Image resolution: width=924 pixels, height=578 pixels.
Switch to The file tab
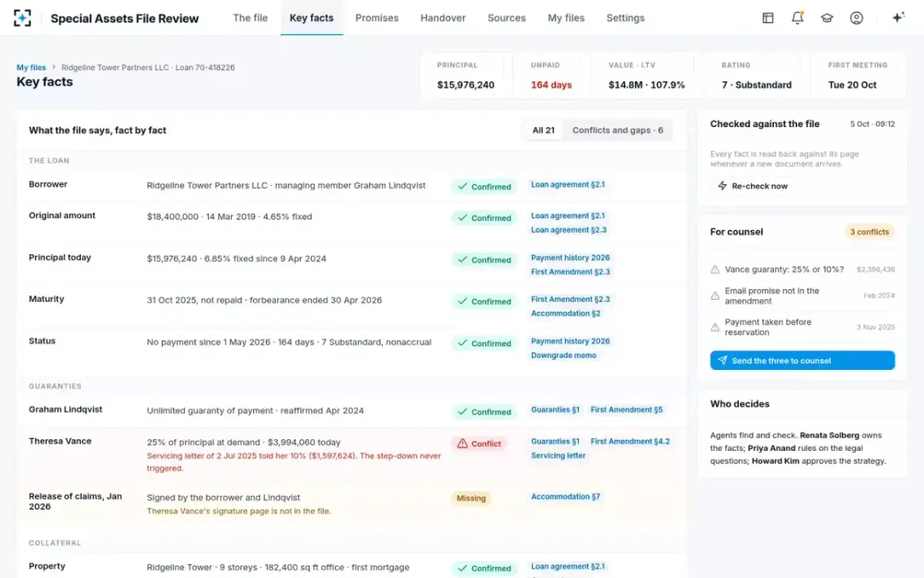[250, 18]
